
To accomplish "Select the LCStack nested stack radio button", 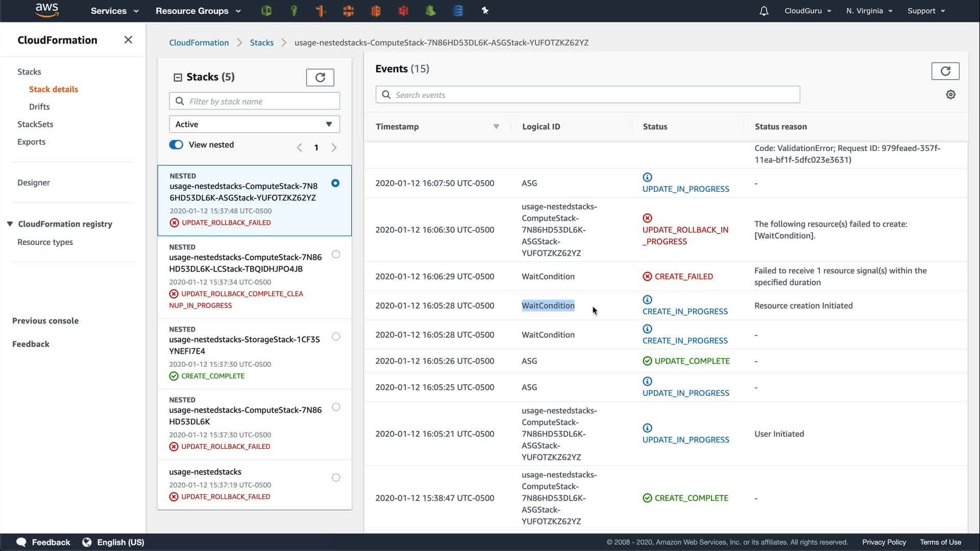I will [336, 255].
